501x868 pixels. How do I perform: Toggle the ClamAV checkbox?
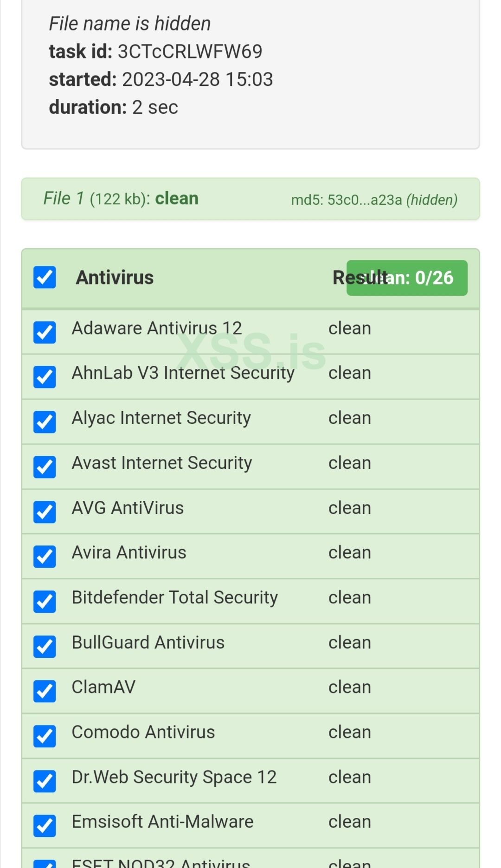(x=45, y=691)
